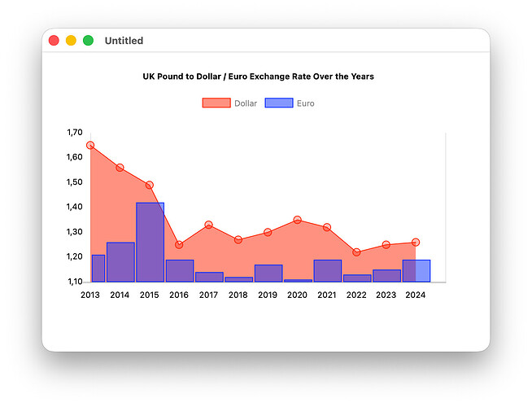Click the green maximize window button
532x407 pixels.
click(88, 41)
